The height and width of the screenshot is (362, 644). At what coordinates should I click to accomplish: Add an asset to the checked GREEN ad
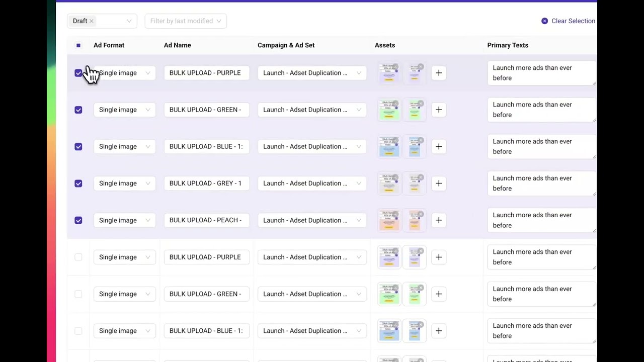(439, 110)
